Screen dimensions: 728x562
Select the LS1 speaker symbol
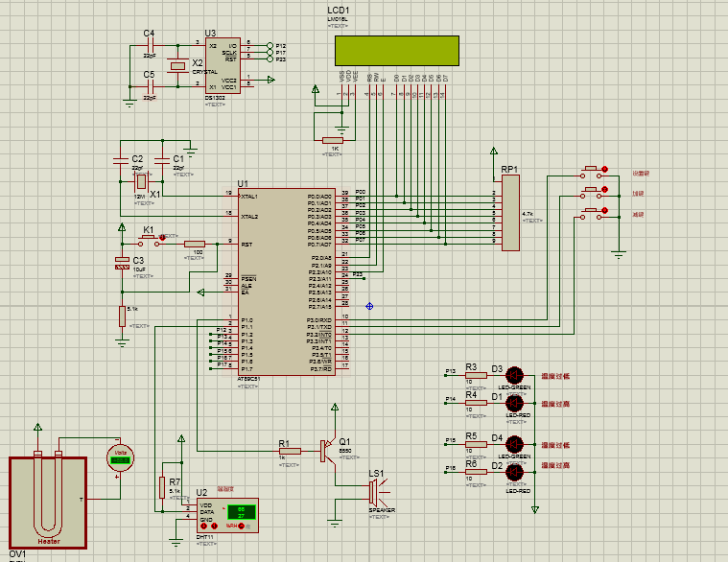click(x=379, y=493)
